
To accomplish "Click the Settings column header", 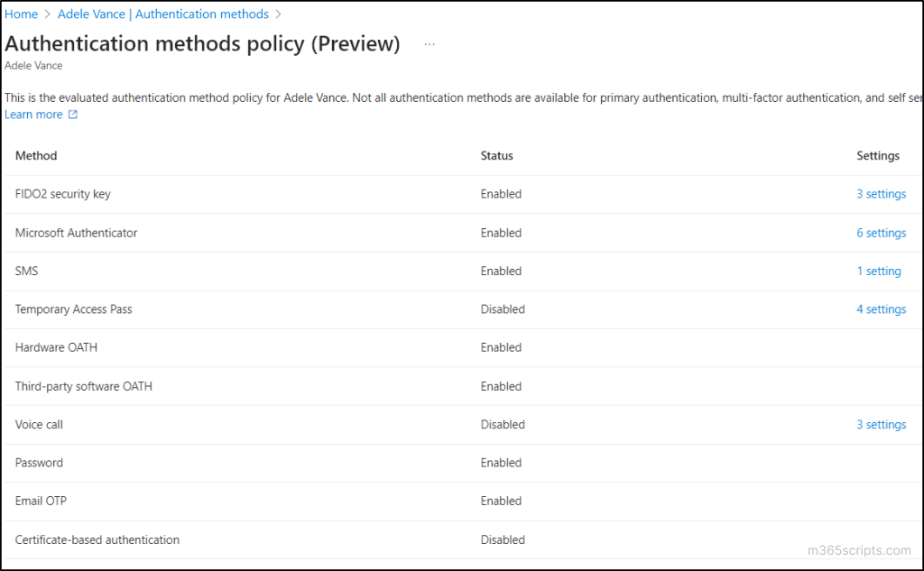I will (x=878, y=155).
